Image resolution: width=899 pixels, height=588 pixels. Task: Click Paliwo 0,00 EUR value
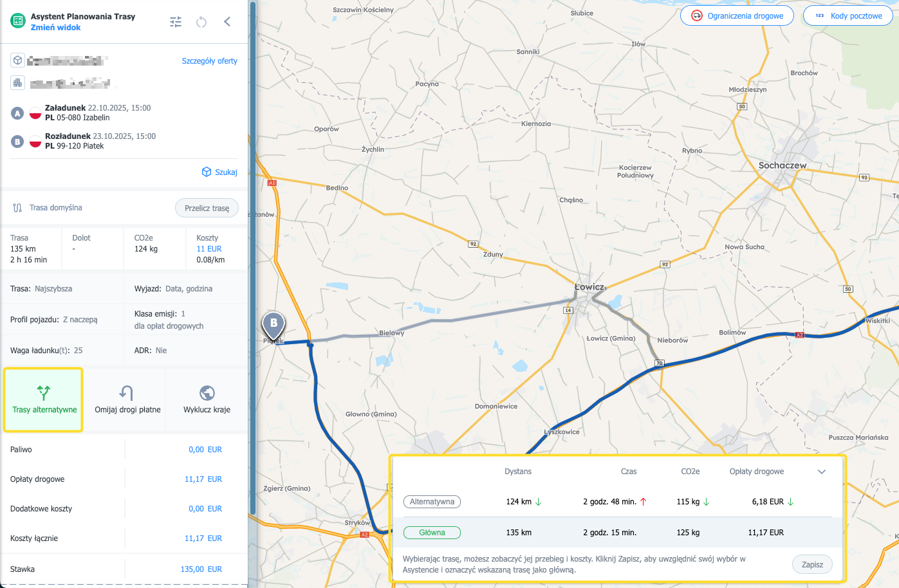click(205, 450)
